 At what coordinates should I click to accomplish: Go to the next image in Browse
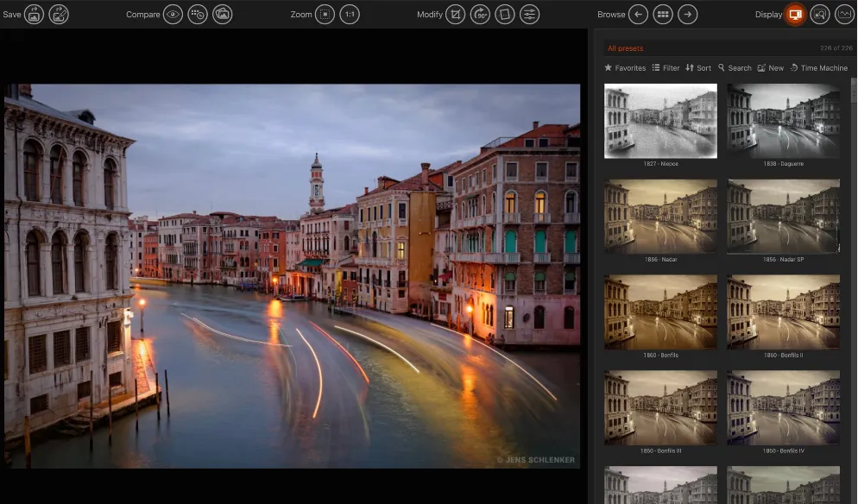tap(687, 15)
